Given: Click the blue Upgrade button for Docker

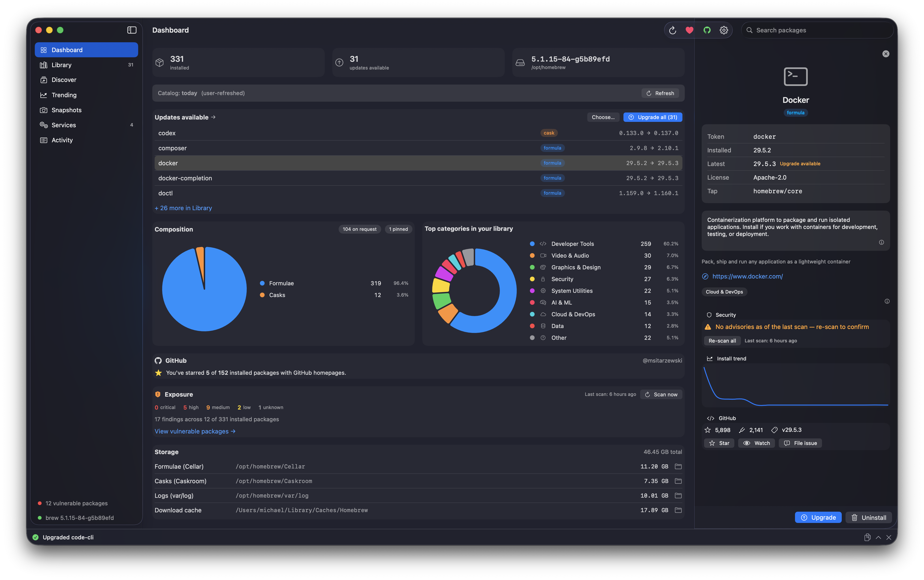Looking at the screenshot, I should point(818,518).
